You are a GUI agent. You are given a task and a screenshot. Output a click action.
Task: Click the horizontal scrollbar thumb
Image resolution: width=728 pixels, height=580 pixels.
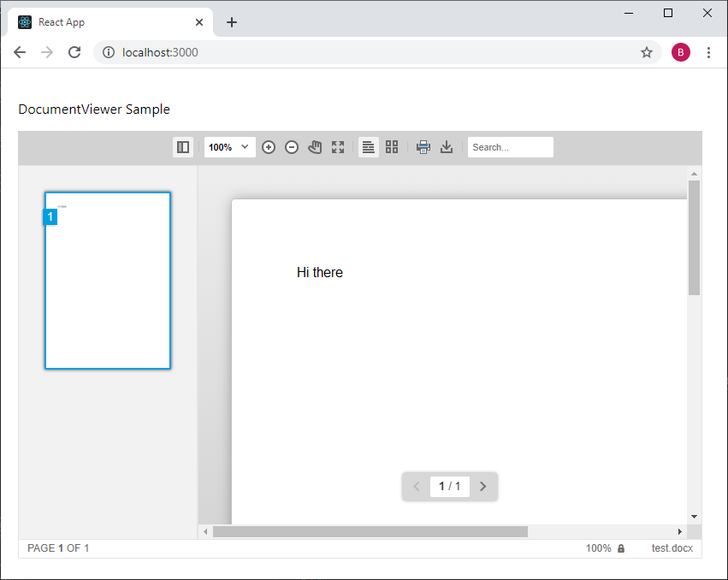[370, 532]
